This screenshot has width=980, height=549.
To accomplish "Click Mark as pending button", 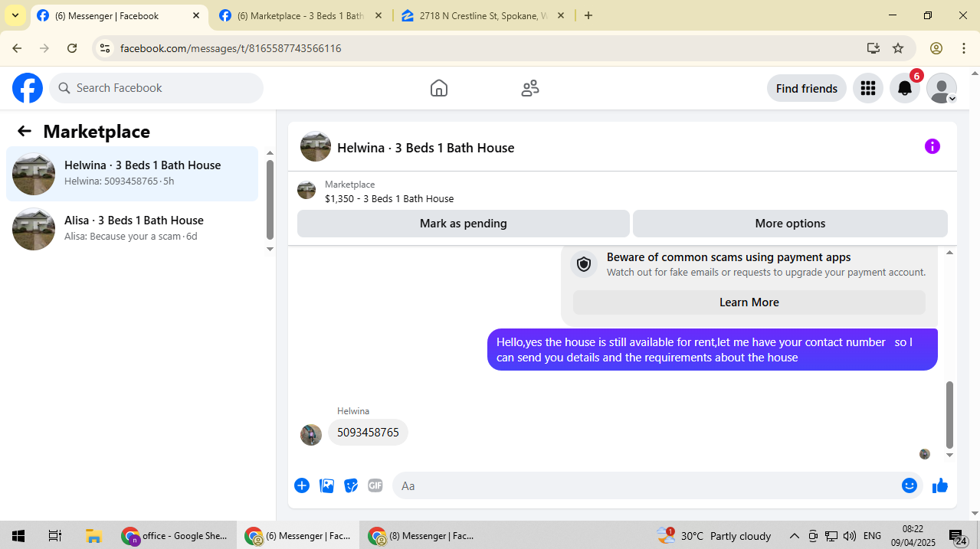I will coord(464,224).
